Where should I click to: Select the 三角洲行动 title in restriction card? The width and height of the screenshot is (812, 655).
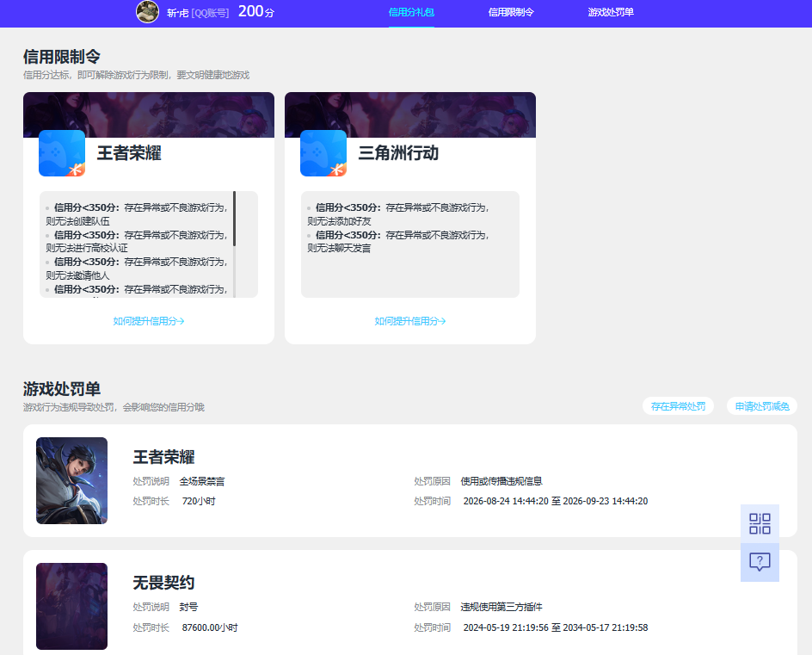click(398, 153)
